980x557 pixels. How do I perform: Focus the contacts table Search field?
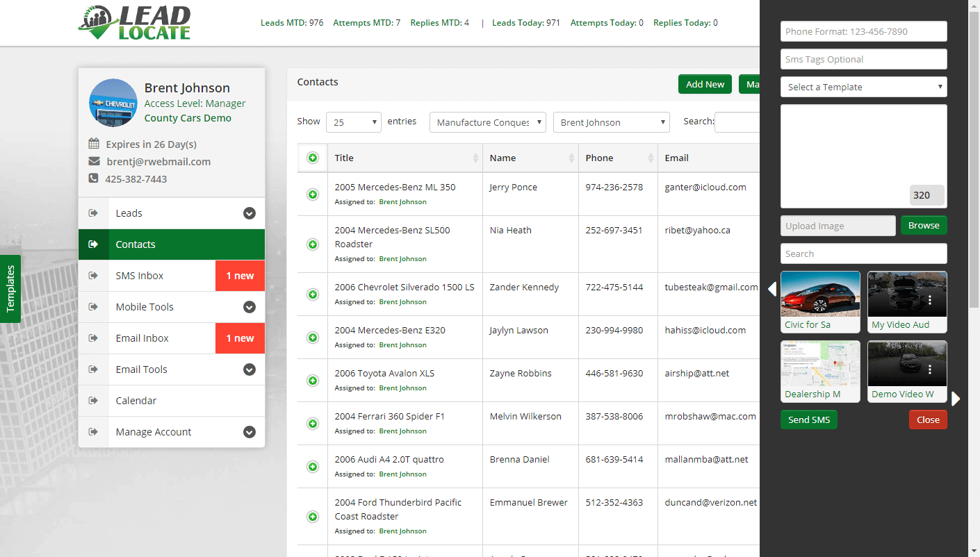pos(737,122)
